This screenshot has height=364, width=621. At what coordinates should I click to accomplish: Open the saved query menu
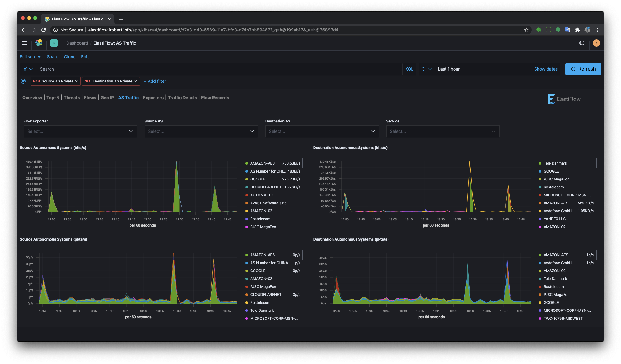tap(28, 69)
